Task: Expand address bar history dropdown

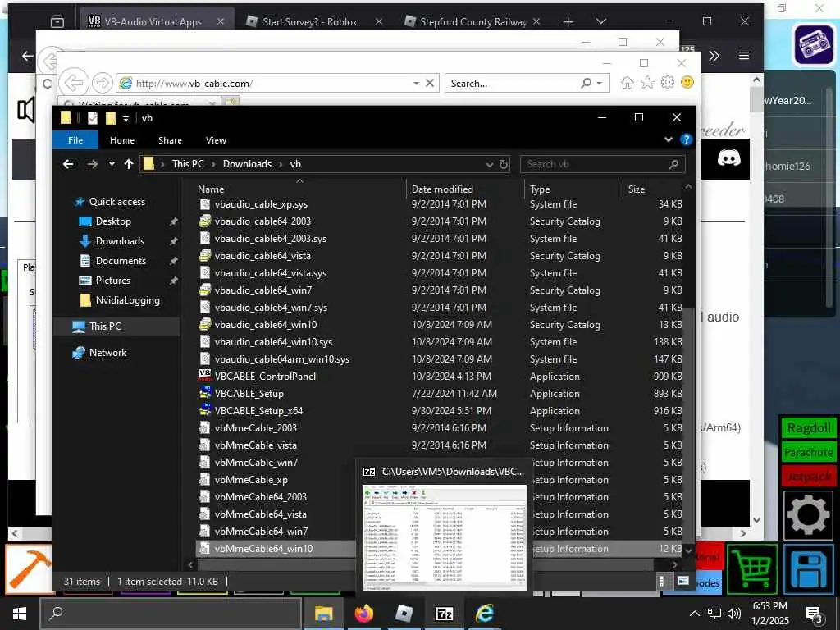Action: point(489,164)
